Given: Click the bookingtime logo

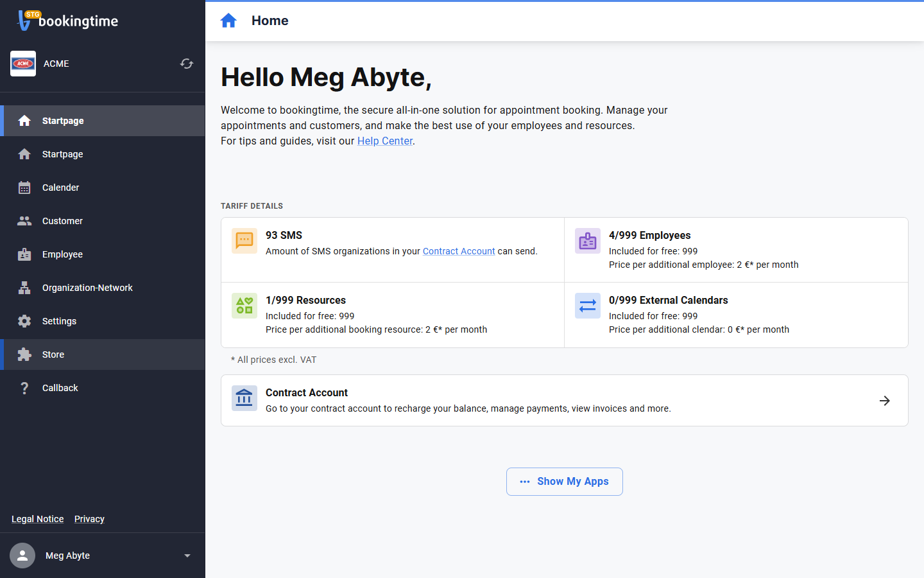Looking at the screenshot, I should [x=67, y=21].
